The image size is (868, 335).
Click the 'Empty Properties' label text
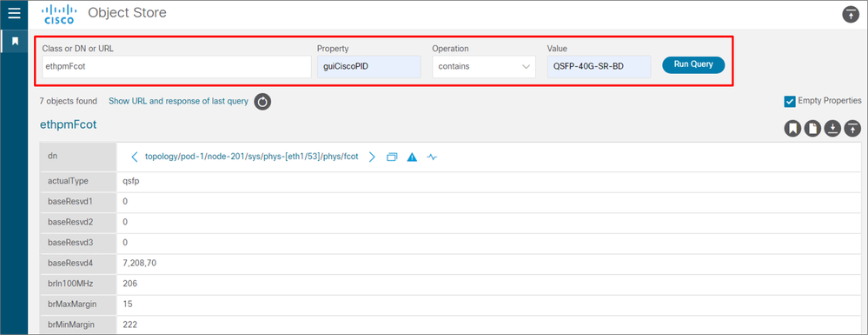(x=829, y=100)
